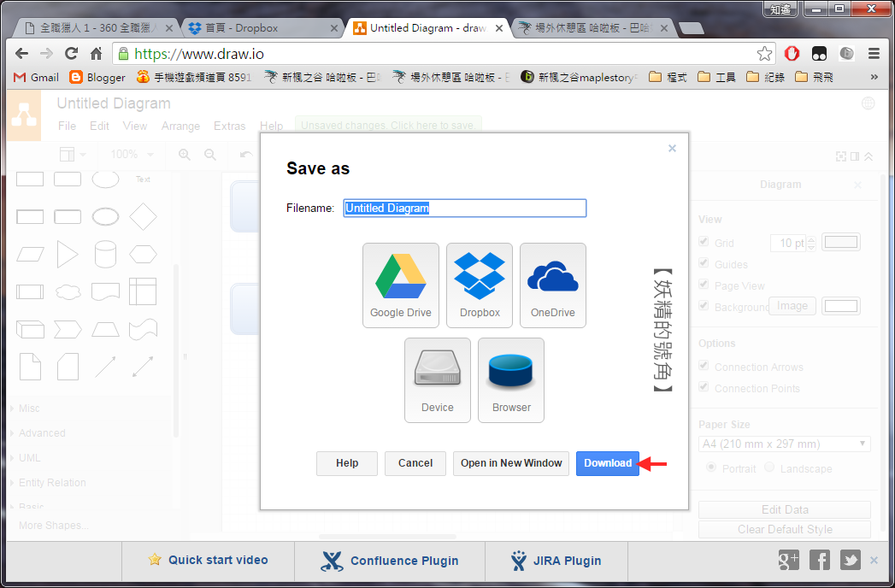Click the Quick start video link
895x588 pixels.
coord(209,560)
